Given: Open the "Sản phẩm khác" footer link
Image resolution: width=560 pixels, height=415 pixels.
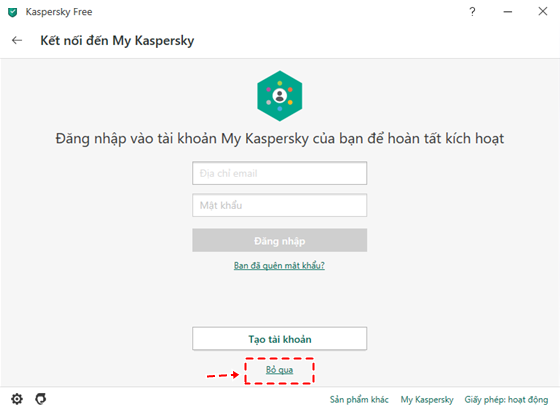Looking at the screenshot, I should pyautogui.click(x=359, y=399).
